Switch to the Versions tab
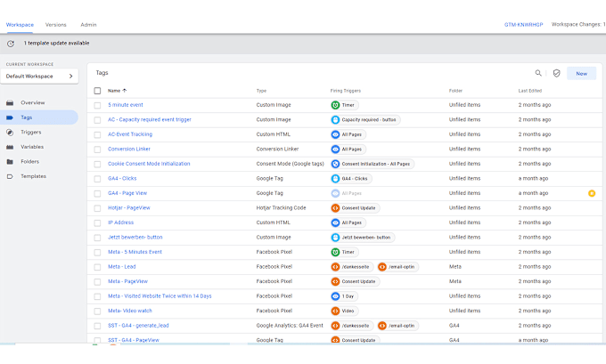This screenshot has height=364, width=606. 55,25
